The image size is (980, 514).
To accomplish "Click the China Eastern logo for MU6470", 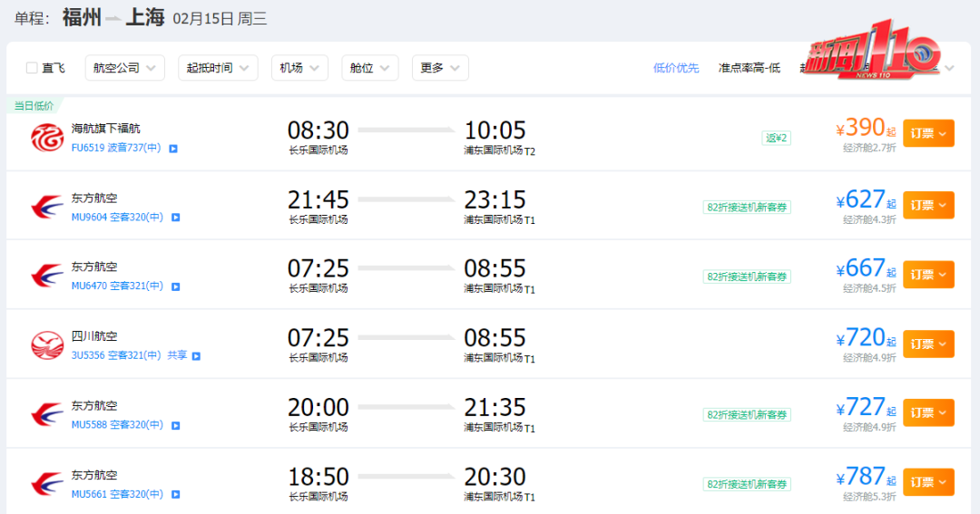I will point(47,276).
